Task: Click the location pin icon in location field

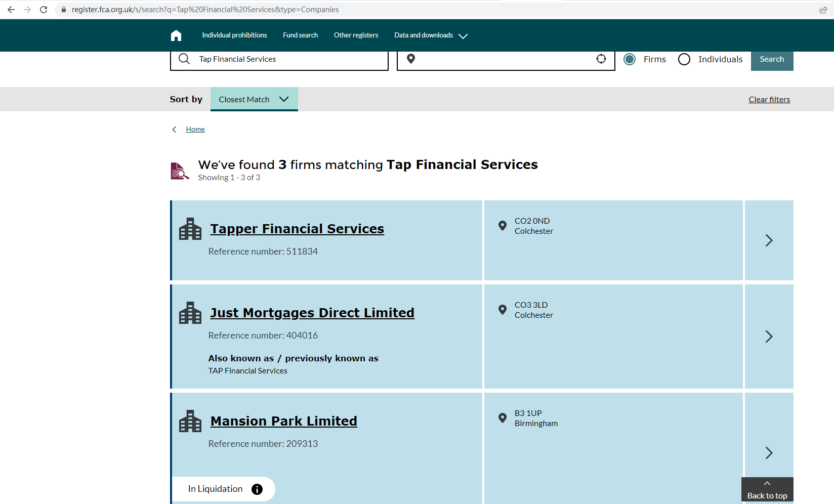Action: (x=411, y=59)
